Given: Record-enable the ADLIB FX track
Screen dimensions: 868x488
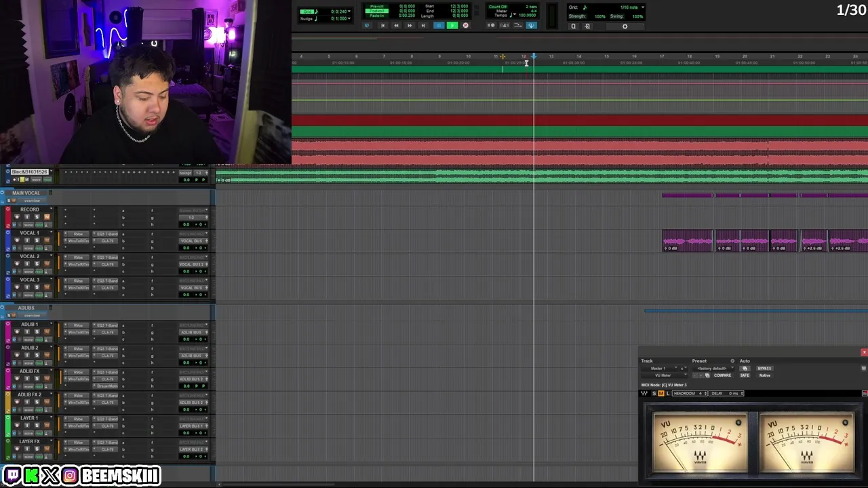Looking at the screenshot, I should tap(17, 379).
